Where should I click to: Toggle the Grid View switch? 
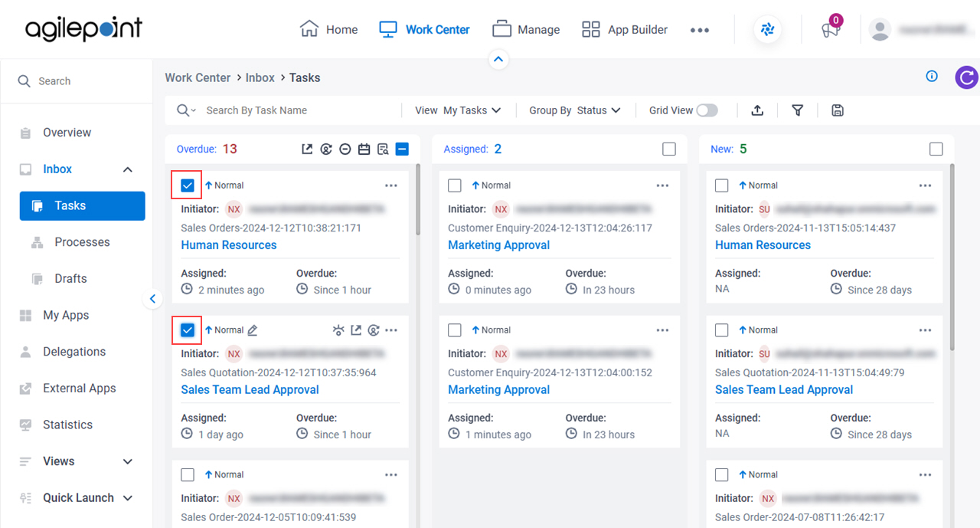point(707,110)
